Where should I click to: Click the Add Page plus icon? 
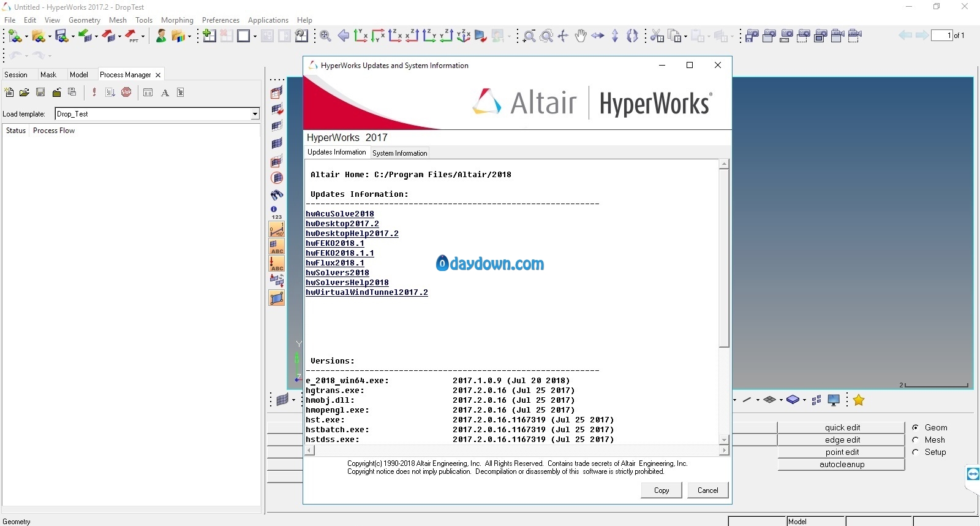(209, 36)
